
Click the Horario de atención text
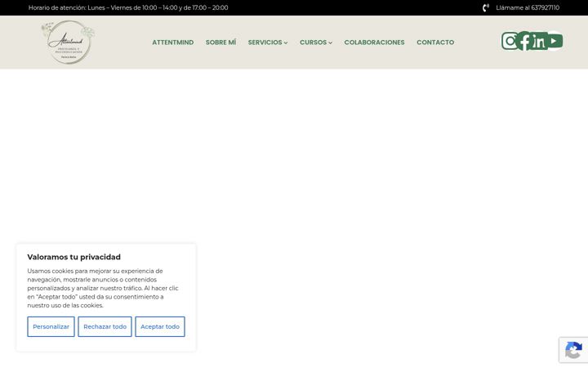(128, 7)
